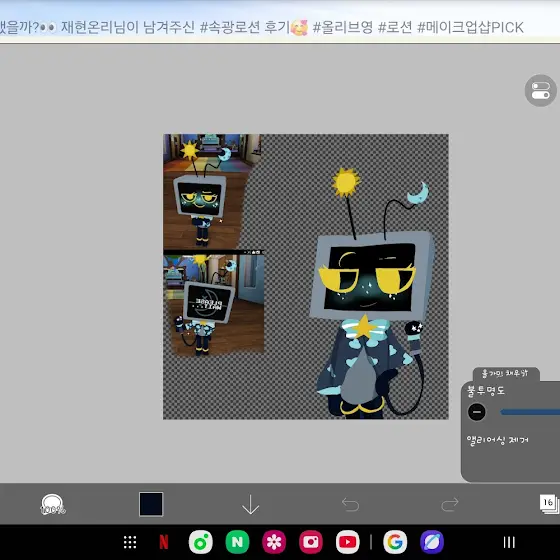Click the 앨리어싱 제거 option
The width and height of the screenshot is (560, 560).
pyautogui.click(x=497, y=440)
